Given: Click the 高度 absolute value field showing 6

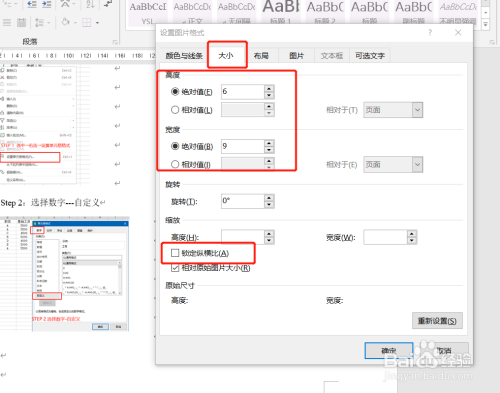Looking at the screenshot, I should [243, 92].
